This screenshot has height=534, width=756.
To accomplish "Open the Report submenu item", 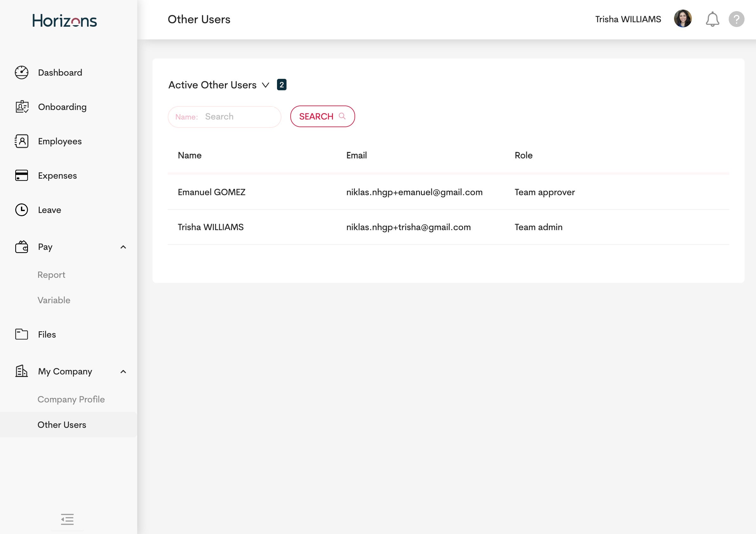I will click(51, 275).
